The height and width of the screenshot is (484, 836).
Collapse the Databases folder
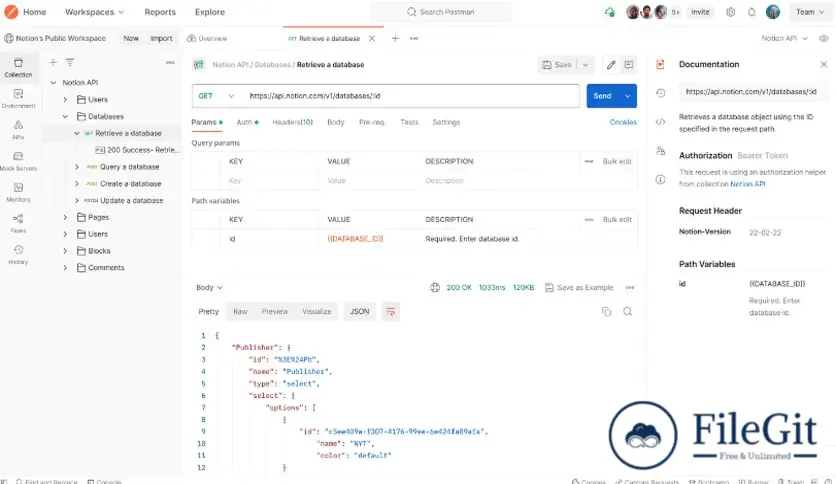point(65,116)
